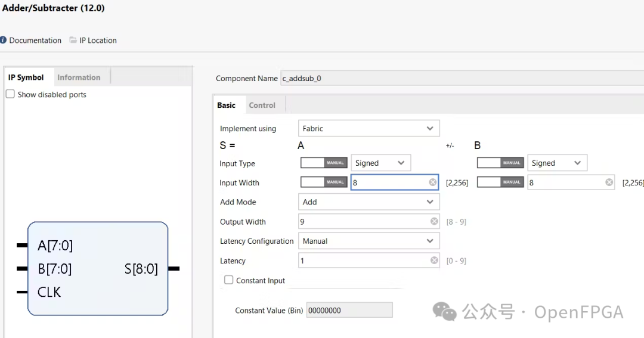Select the IP Symbol tab

pos(26,77)
